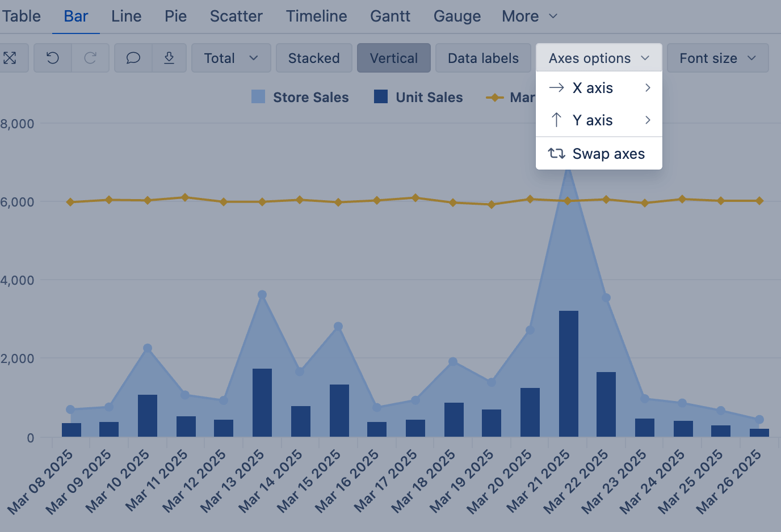Viewport: 781px width, 532px height.
Task: Click the fullscreen expand icon
Action: pos(10,58)
